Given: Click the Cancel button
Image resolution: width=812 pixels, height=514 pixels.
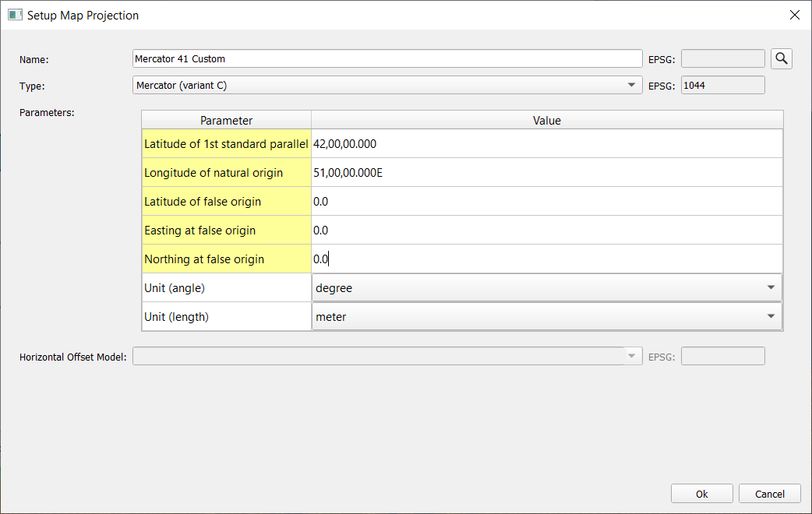Looking at the screenshot, I should tap(770, 494).
